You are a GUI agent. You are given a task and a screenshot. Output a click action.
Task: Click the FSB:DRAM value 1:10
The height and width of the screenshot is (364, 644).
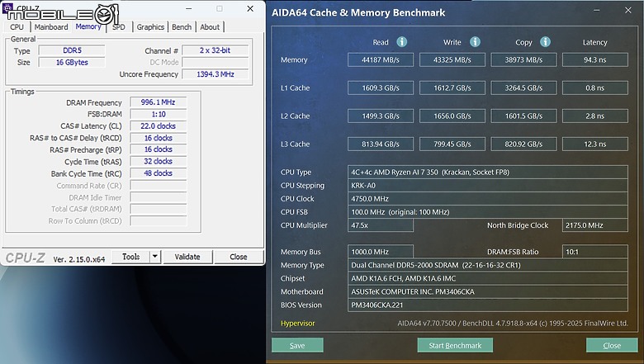click(x=159, y=114)
